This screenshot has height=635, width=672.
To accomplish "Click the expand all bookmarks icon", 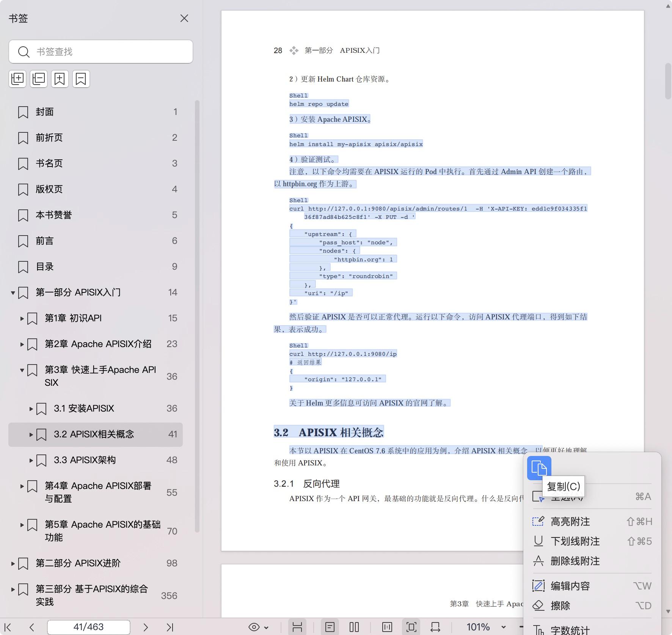I will pyautogui.click(x=17, y=79).
